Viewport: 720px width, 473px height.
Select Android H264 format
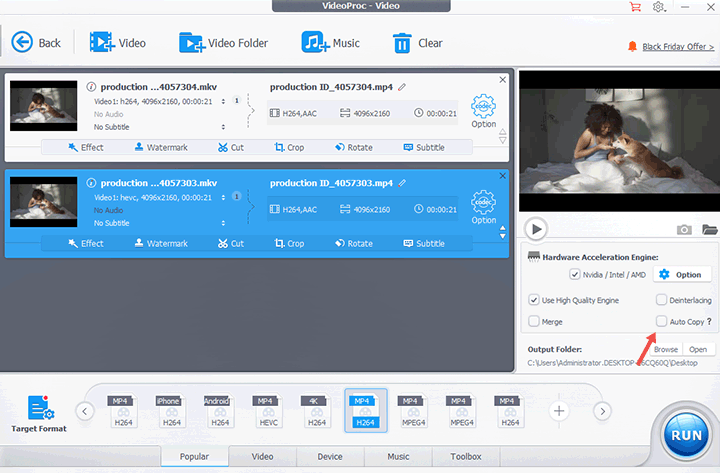[x=219, y=411]
